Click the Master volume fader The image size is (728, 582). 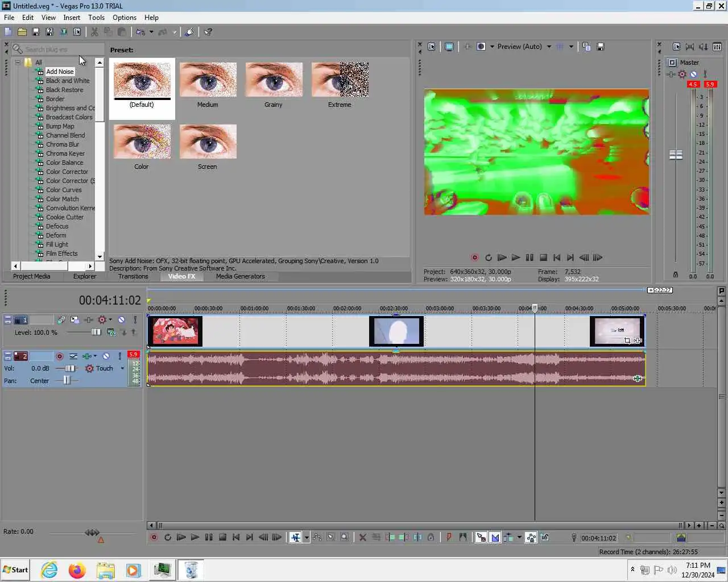pyautogui.click(x=676, y=155)
